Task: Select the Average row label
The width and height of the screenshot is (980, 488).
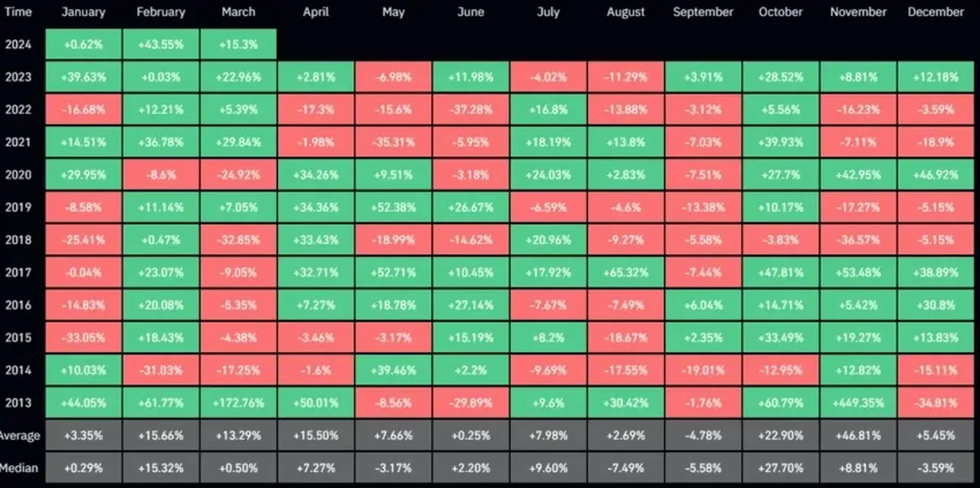Action: click(x=21, y=435)
